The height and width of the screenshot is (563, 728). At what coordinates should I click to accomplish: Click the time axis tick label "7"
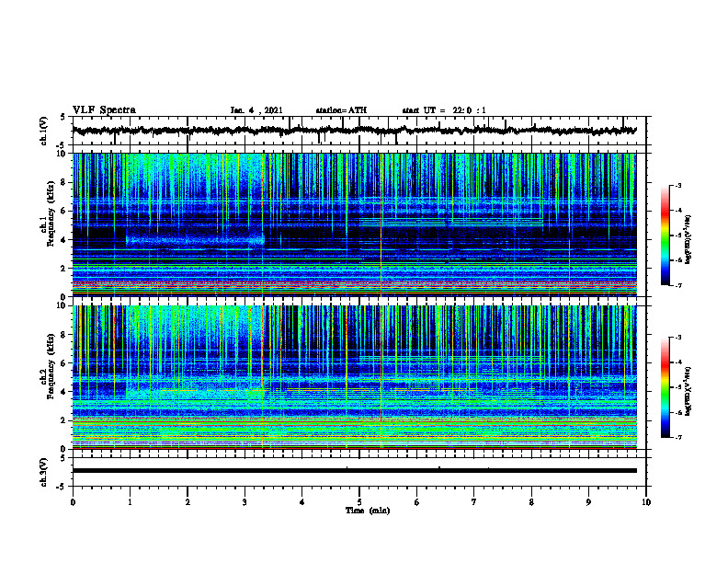point(474,502)
